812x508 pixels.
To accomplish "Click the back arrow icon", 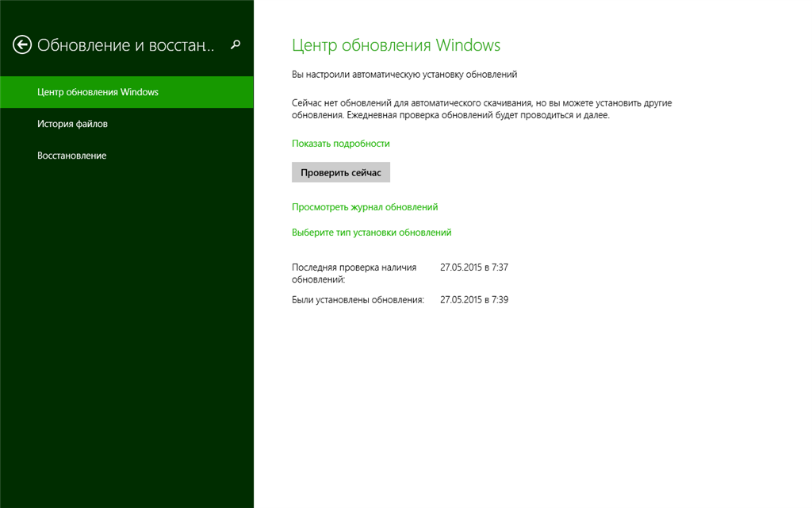I will tap(22, 44).
